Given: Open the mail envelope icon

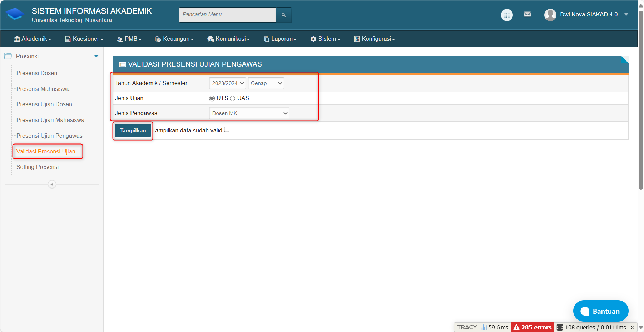Looking at the screenshot, I should click(527, 14).
